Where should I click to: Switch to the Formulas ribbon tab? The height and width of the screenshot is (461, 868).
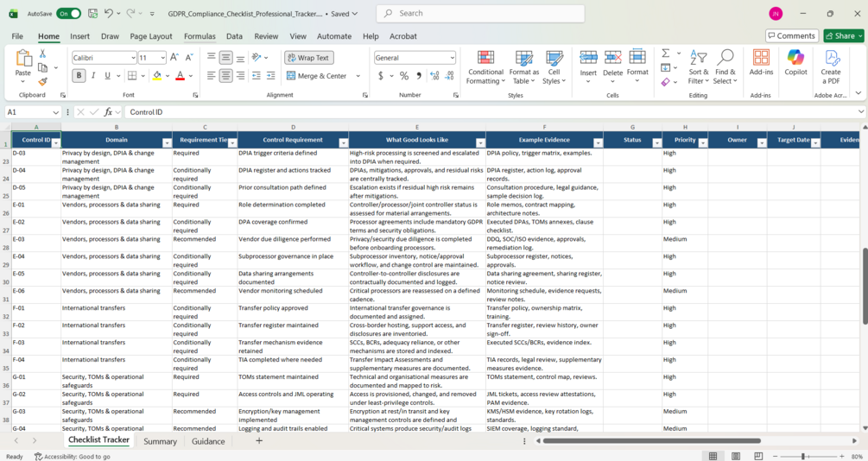[200, 36]
